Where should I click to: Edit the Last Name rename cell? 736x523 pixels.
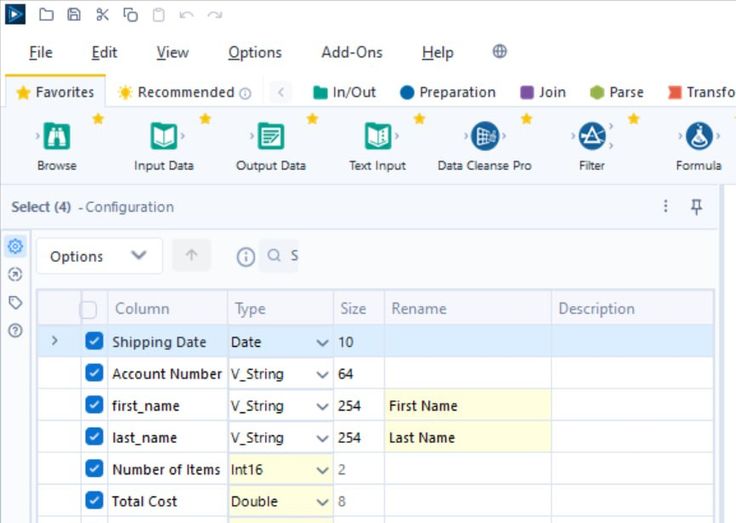[468, 438]
